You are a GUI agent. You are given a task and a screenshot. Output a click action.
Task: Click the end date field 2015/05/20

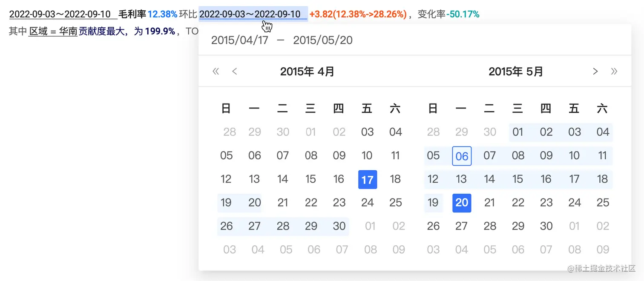point(323,40)
